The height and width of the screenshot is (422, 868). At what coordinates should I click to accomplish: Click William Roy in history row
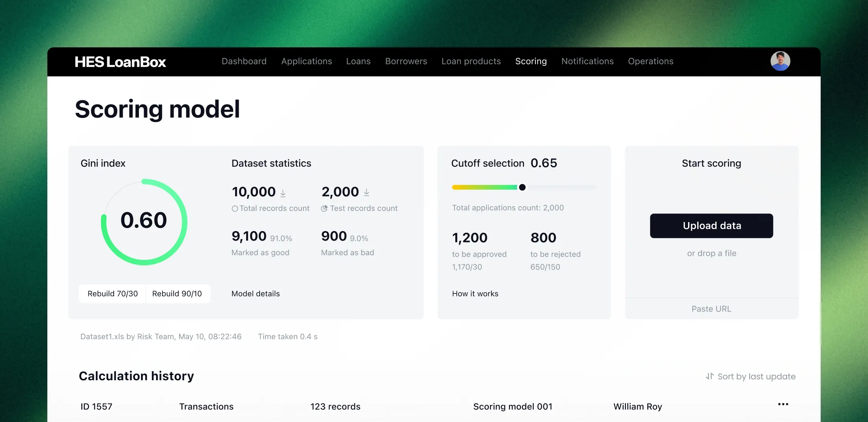[638, 407]
